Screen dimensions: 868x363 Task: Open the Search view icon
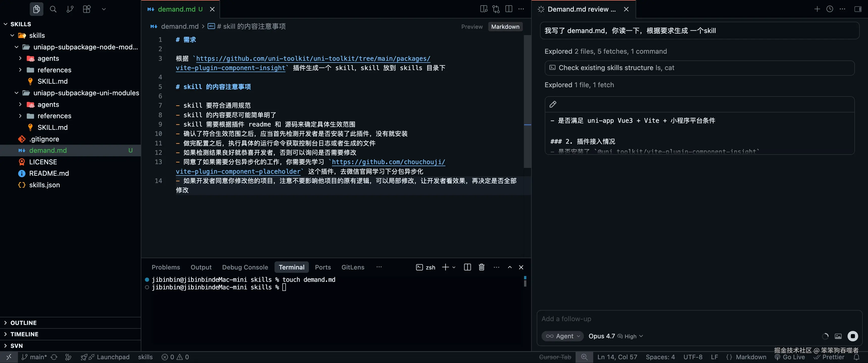[53, 9]
